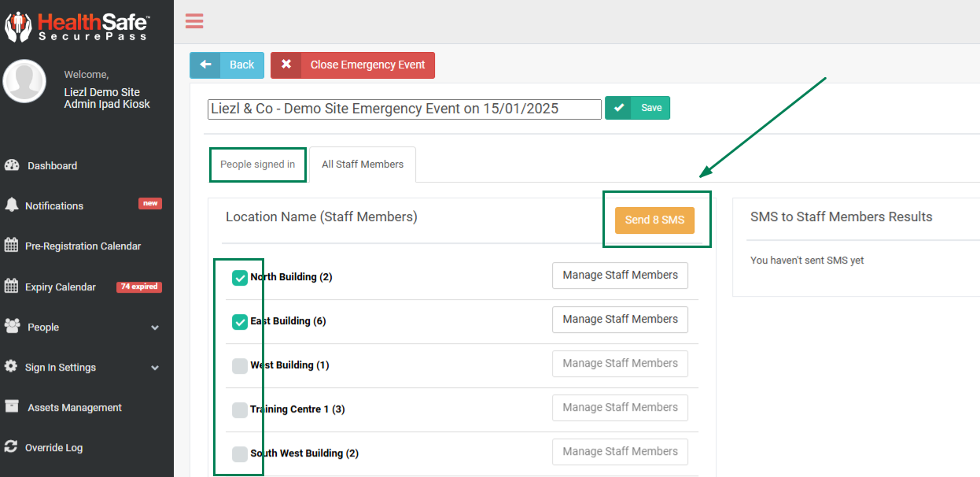980x477 pixels.
Task: Select the All Staff Members tab
Action: point(363,165)
